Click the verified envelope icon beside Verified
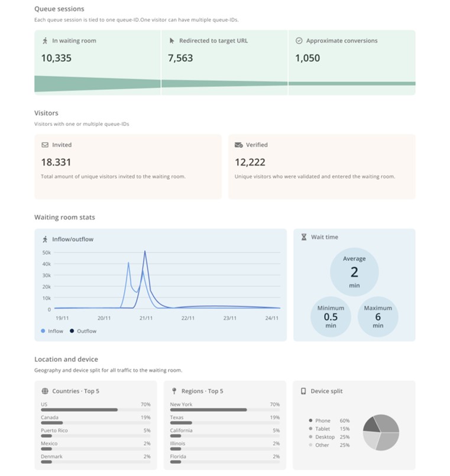 click(x=238, y=145)
